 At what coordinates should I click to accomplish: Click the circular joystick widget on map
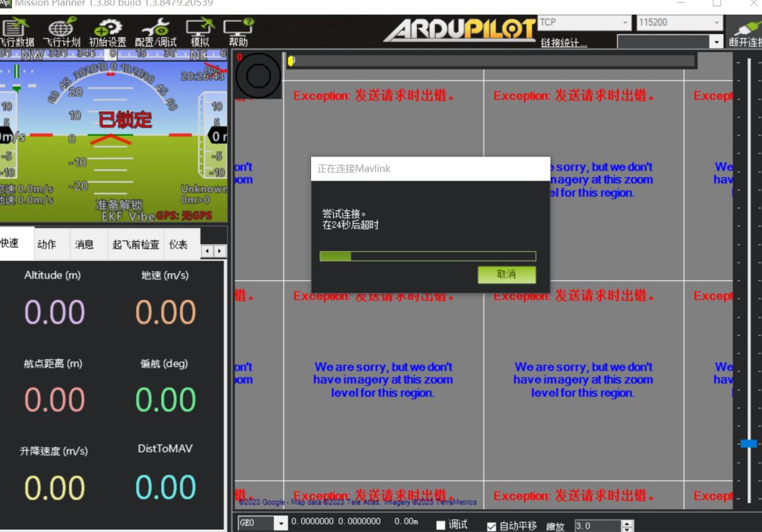(258, 75)
